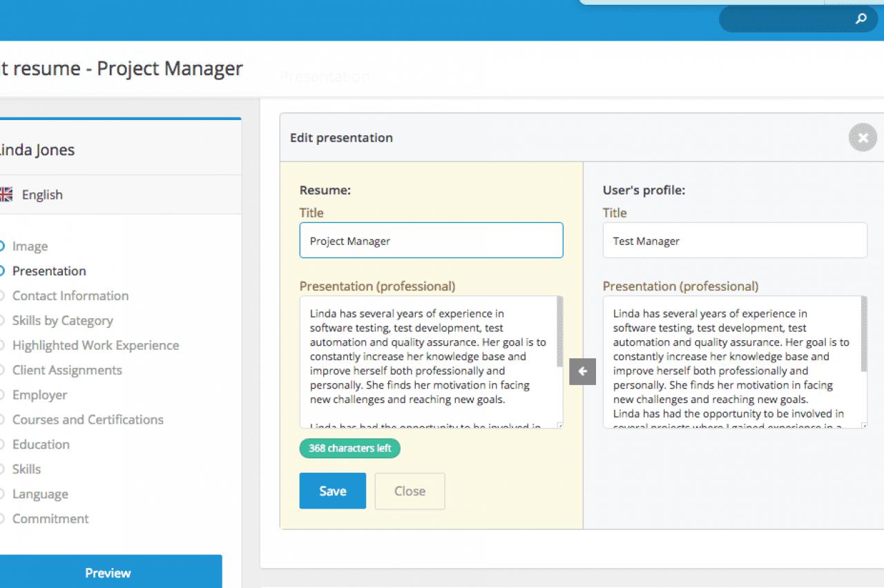Screen dimensions: 884x588
Task: Open the resume Preview
Action: (108, 573)
